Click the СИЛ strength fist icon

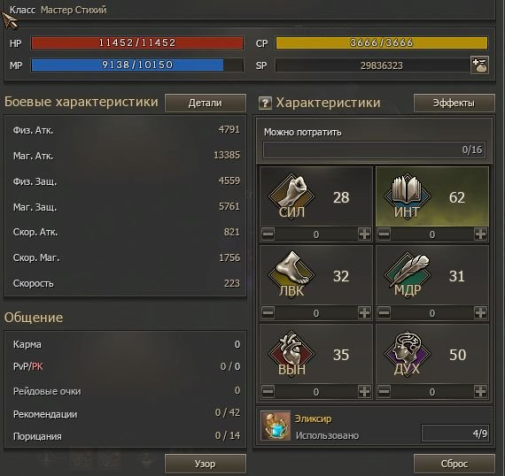pyautogui.click(x=292, y=195)
